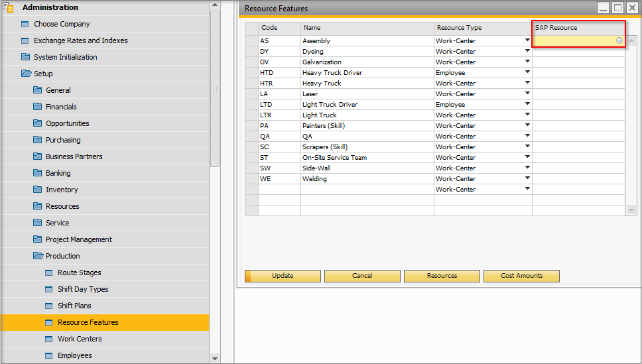Viewport: 642px width, 364px height.
Task: Click the Exchange Rates and Indexes icon
Action: pyautogui.click(x=26, y=40)
